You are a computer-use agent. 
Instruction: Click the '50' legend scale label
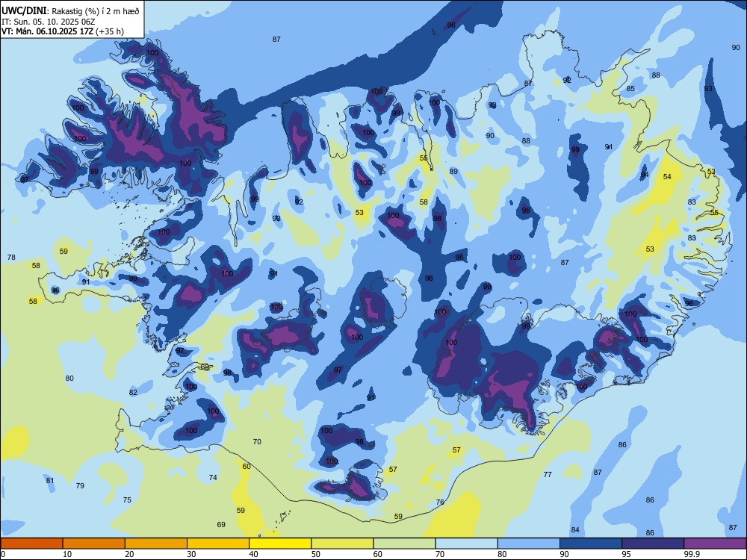(x=316, y=554)
